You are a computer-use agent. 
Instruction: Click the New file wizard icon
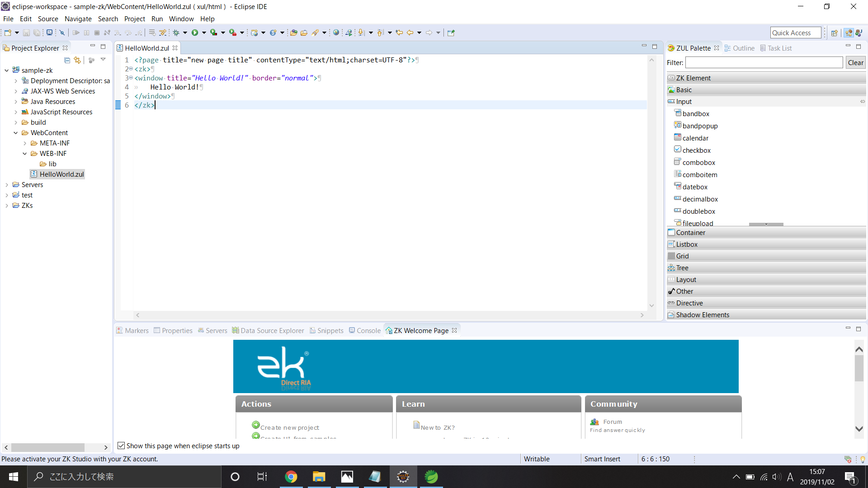click(8, 33)
